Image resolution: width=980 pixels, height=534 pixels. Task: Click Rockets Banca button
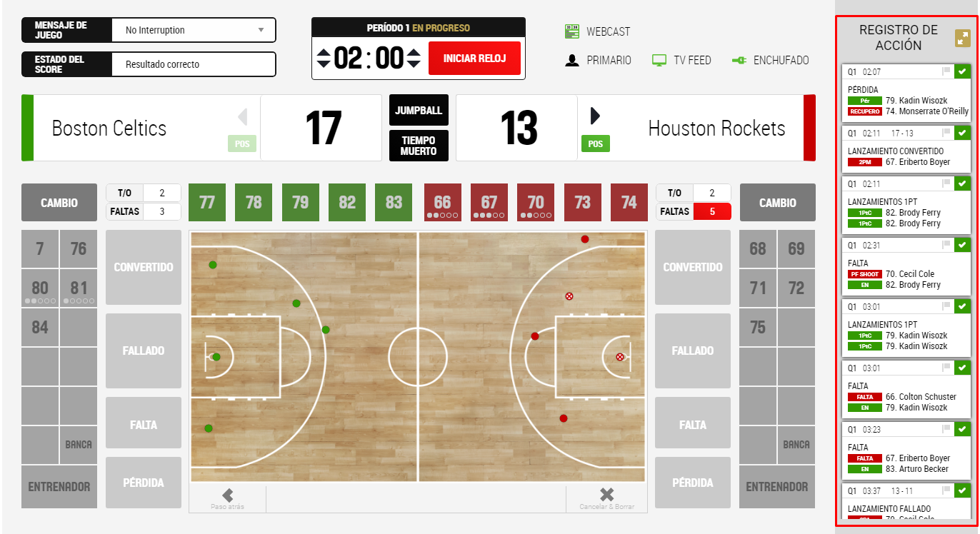point(796,444)
